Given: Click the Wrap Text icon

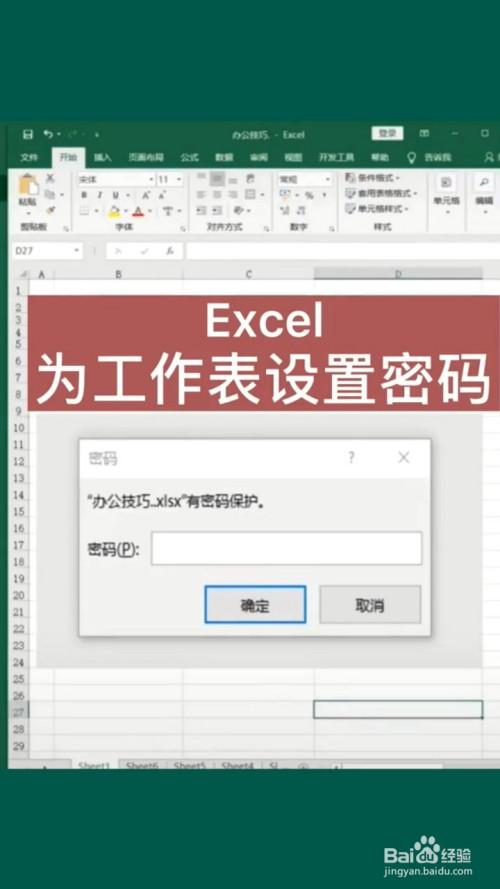Looking at the screenshot, I should (250, 179).
